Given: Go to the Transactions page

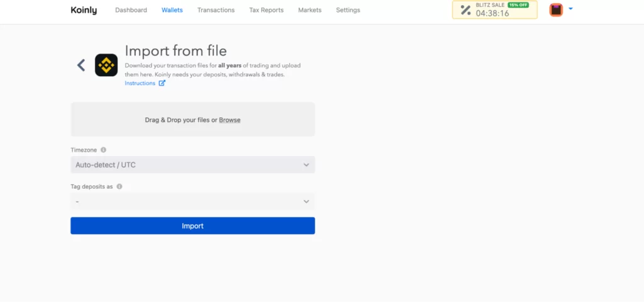Looking at the screenshot, I should [216, 10].
